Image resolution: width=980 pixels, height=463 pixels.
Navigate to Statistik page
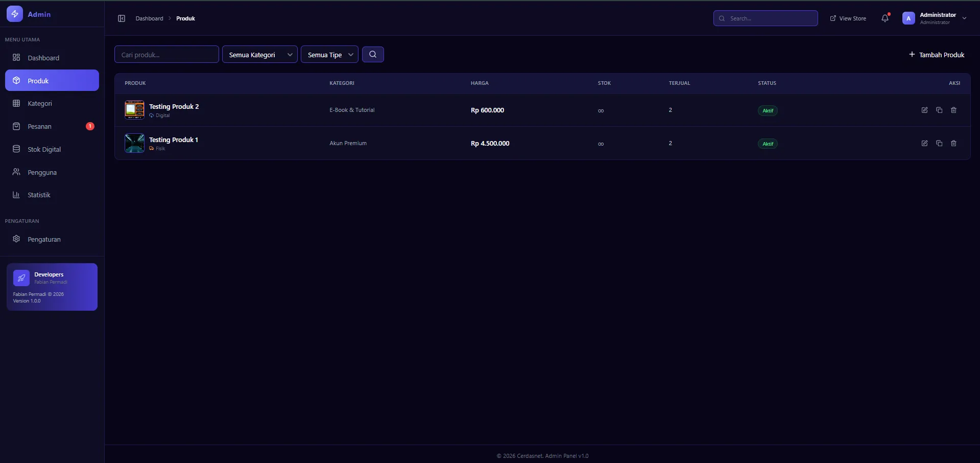39,195
